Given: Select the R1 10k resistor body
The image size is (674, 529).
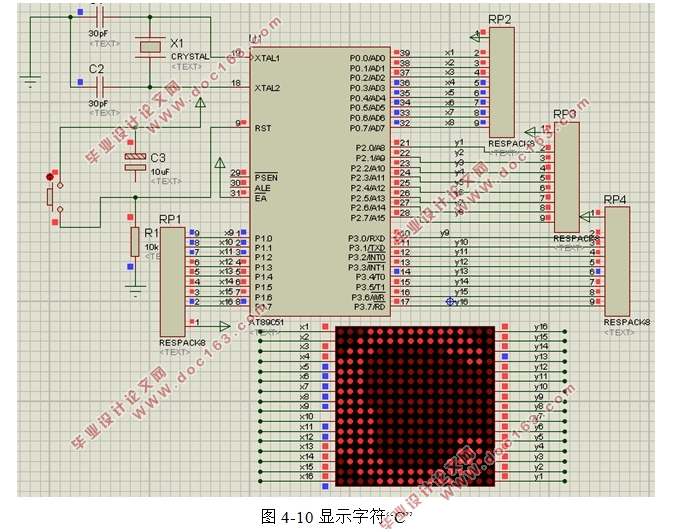Looking at the screenshot, I should tap(135, 242).
